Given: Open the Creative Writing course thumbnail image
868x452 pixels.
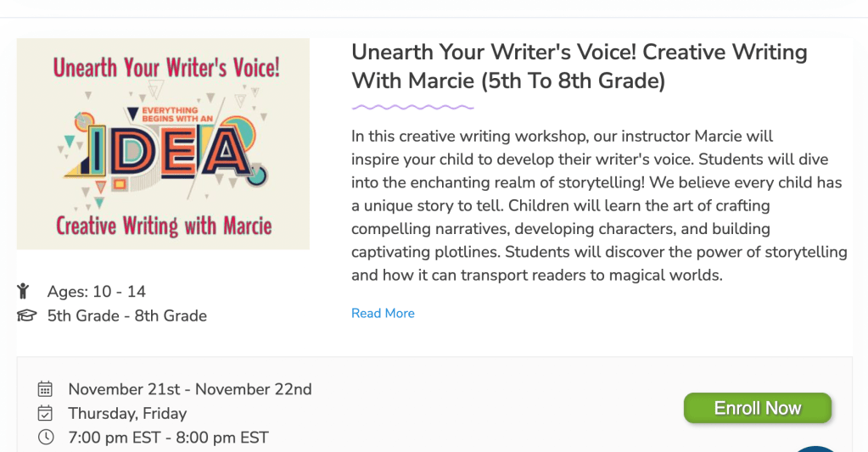Looking at the screenshot, I should tap(163, 144).
